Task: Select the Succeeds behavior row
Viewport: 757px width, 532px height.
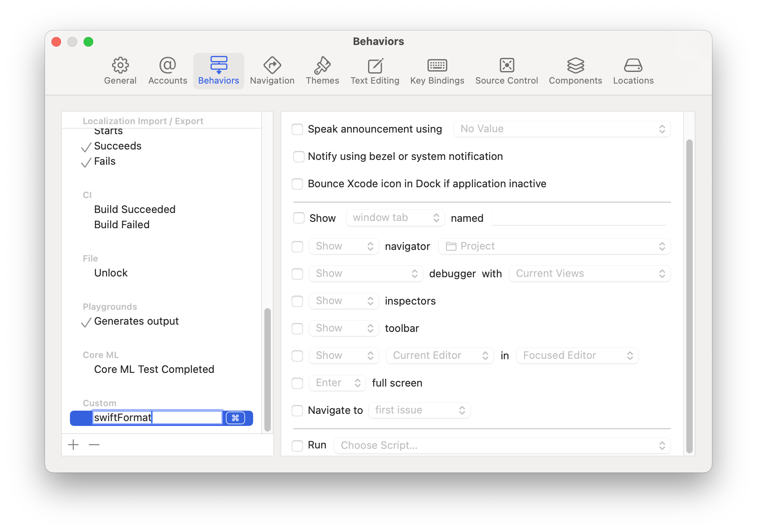Action: [x=118, y=146]
